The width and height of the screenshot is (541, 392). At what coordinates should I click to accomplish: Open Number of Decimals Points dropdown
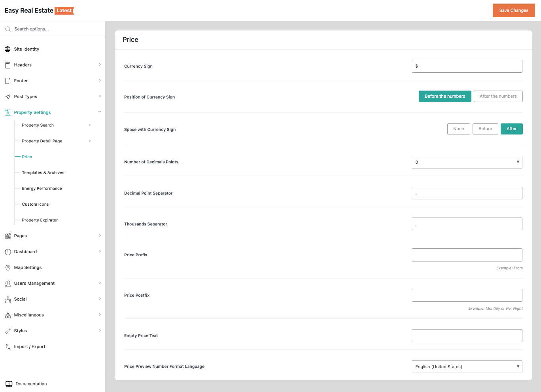(x=467, y=162)
